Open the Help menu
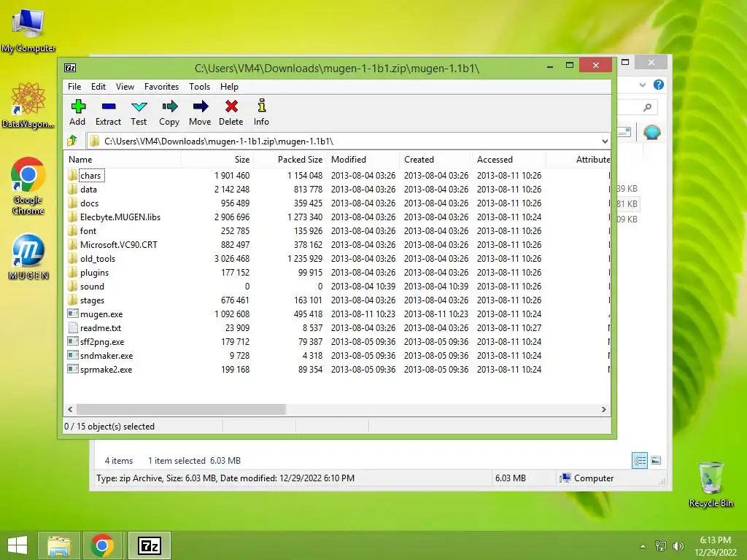The image size is (747, 560). [x=229, y=86]
